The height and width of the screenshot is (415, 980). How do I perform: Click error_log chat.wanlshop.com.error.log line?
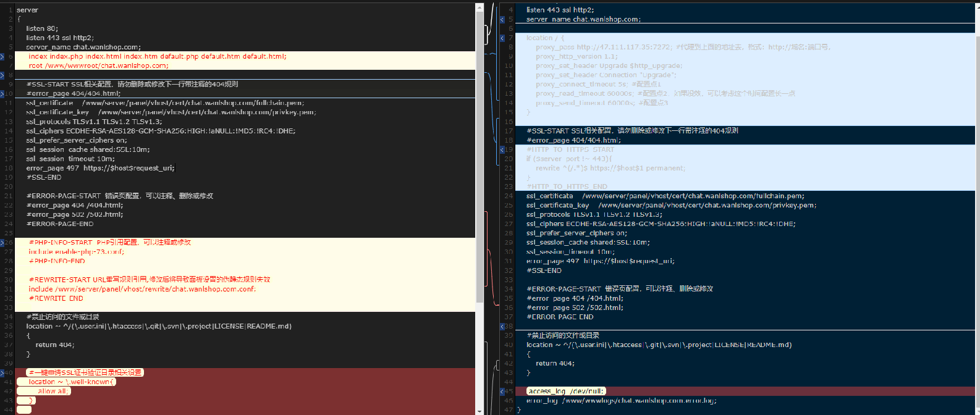pos(622,400)
